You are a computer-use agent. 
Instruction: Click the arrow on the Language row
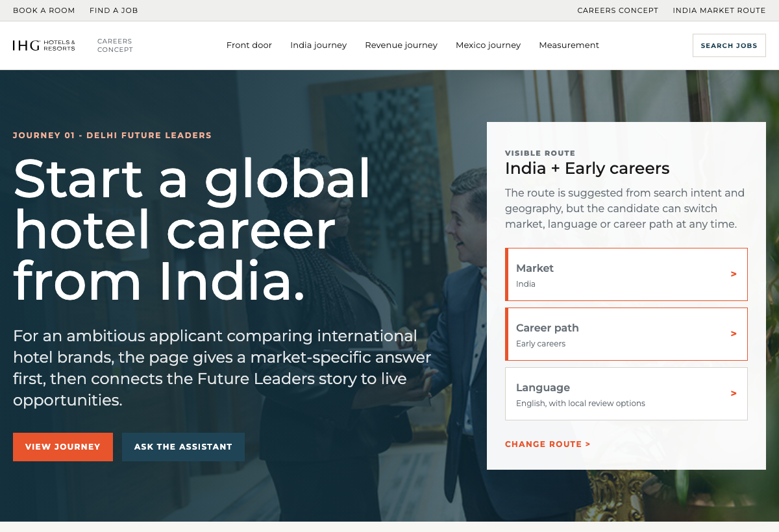point(734,394)
